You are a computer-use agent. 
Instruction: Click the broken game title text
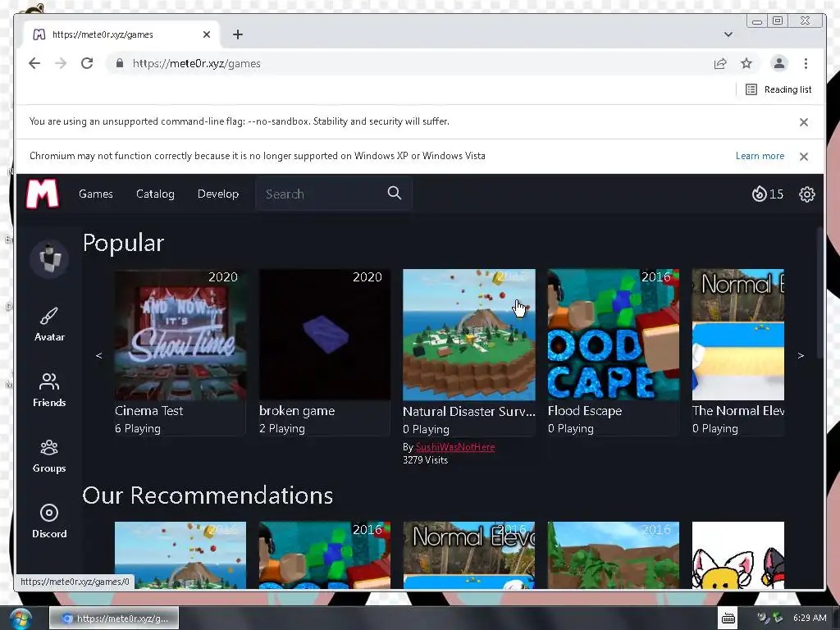pos(297,411)
